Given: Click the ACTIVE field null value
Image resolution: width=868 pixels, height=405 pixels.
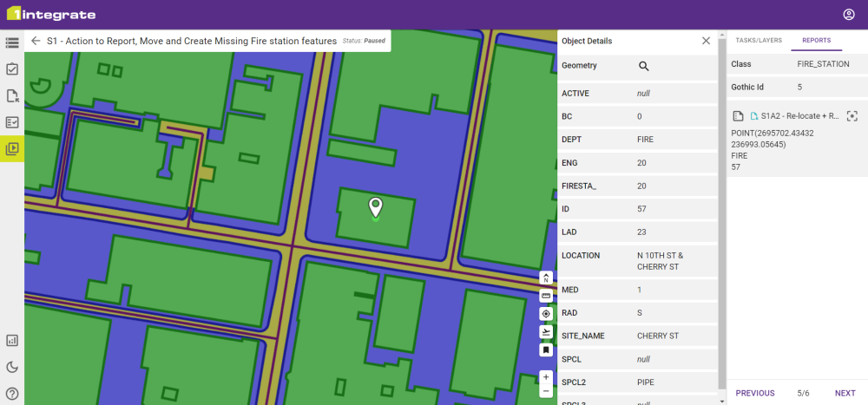Looking at the screenshot, I should tap(643, 94).
